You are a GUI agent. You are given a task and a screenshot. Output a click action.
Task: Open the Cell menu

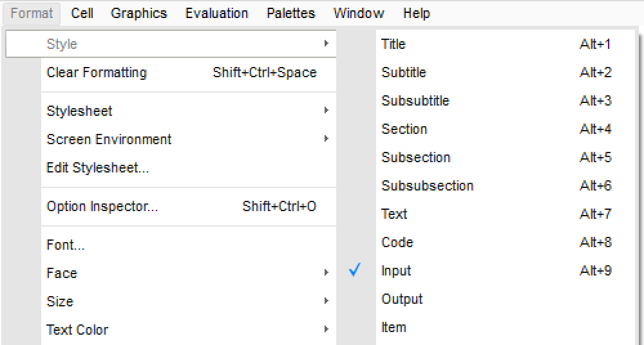(82, 13)
